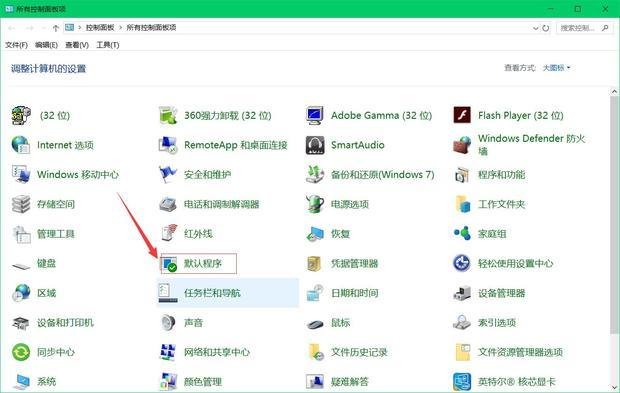Screen dimensions: 620x393
Task: Open the 安全和维护 flag icon
Action: (x=168, y=174)
